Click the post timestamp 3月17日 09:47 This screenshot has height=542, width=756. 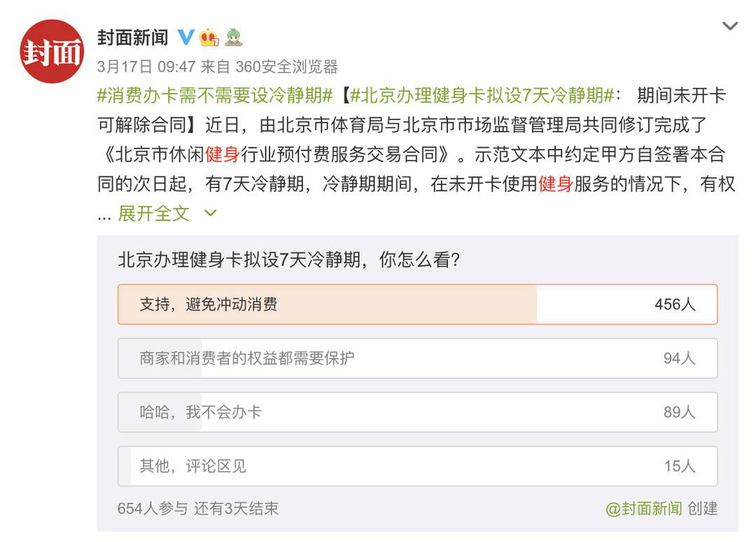click(x=146, y=67)
